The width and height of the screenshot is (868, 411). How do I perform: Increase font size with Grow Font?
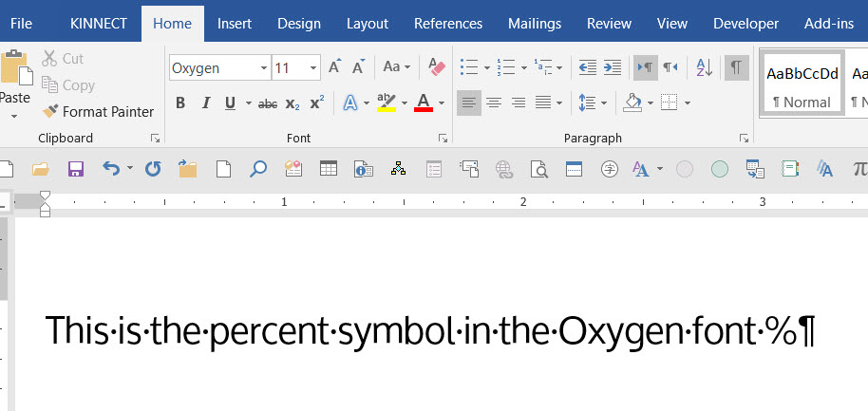tap(335, 67)
